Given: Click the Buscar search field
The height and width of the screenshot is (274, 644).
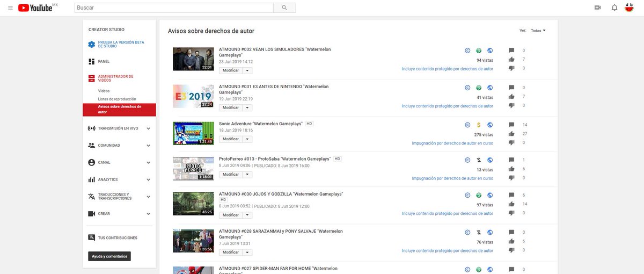Looking at the screenshot, I should pyautogui.click(x=173, y=8).
